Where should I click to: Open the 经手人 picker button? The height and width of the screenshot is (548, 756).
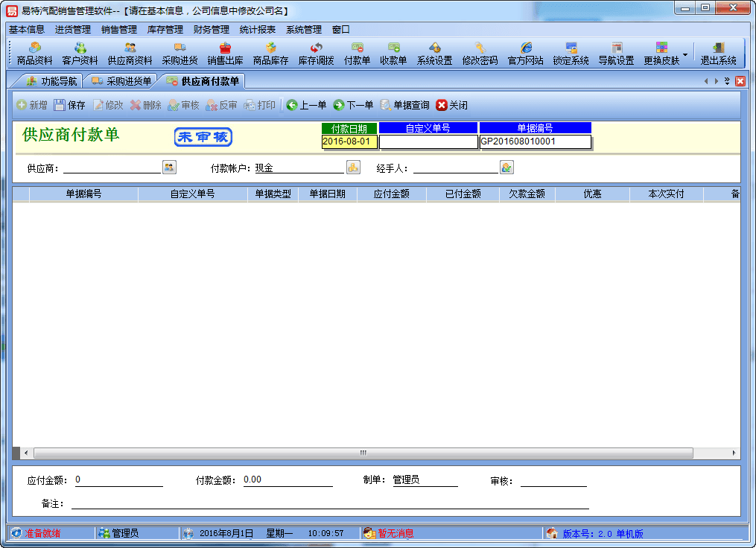click(x=506, y=168)
